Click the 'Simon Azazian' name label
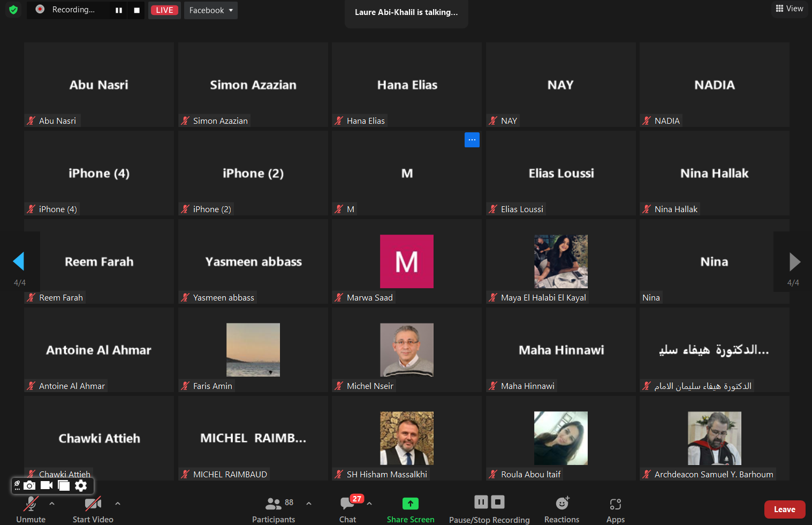Image resolution: width=812 pixels, height=525 pixels. point(221,121)
